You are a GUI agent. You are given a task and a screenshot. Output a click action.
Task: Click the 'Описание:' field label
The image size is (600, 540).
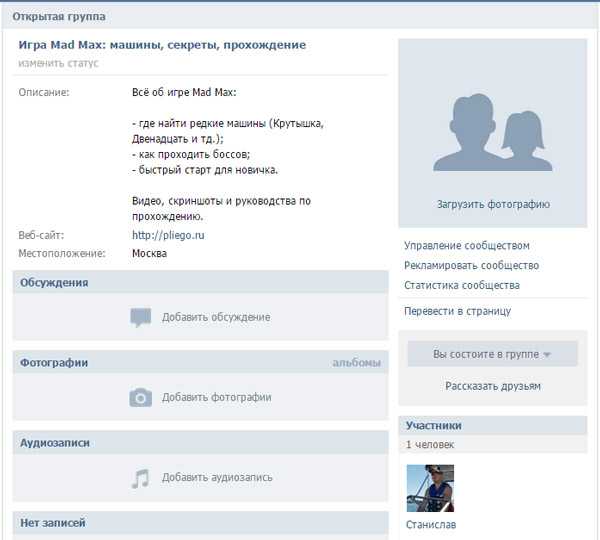[x=44, y=92]
